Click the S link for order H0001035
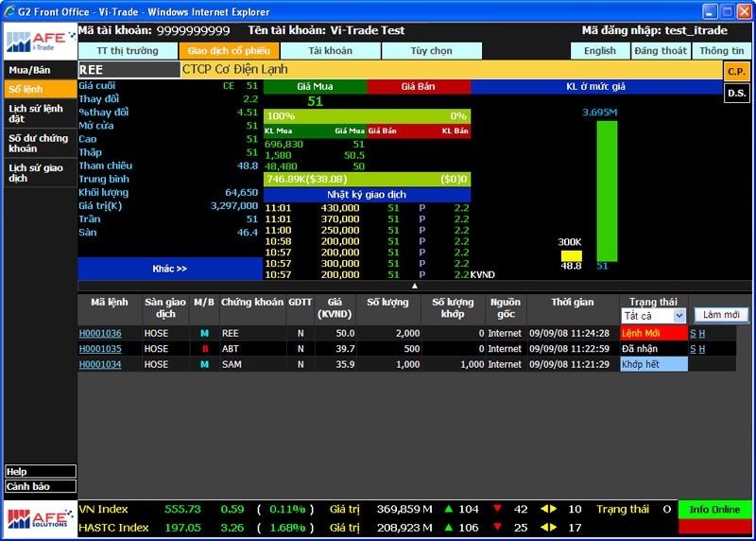The width and height of the screenshot is (756, 541). [693, 349]
